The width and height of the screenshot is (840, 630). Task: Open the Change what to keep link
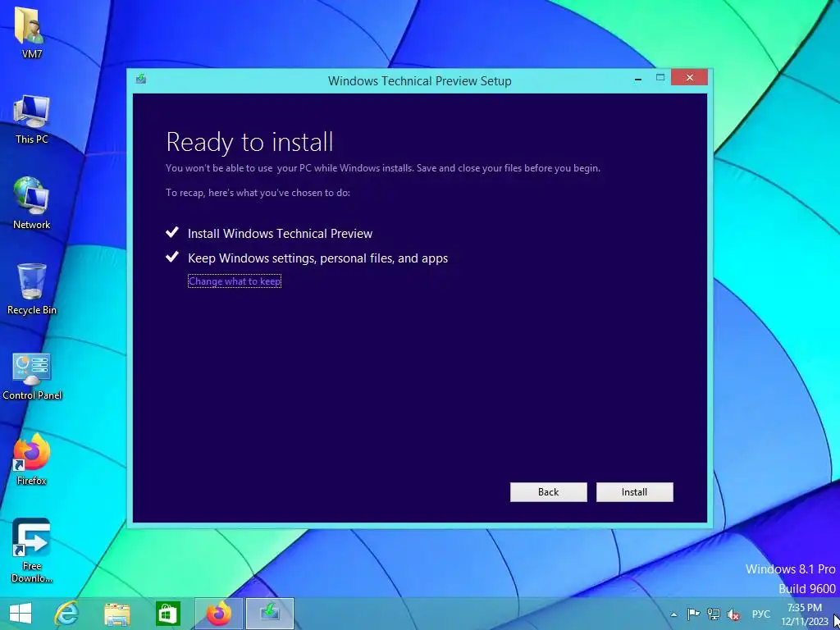tap(235, 281)
